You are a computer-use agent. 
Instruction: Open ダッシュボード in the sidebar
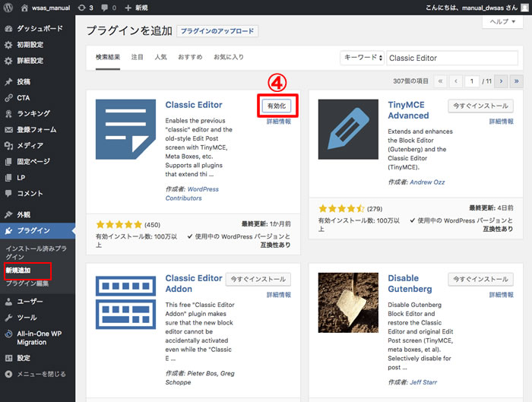point(38,29)
